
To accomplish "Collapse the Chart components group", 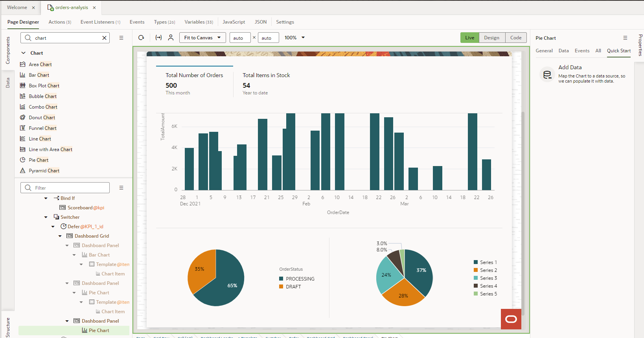I will click(23, 53).
